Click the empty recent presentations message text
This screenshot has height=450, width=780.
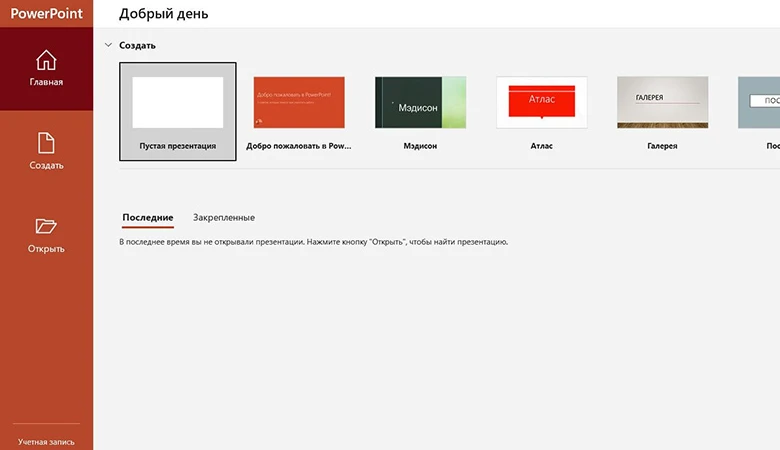pos(314,242)
